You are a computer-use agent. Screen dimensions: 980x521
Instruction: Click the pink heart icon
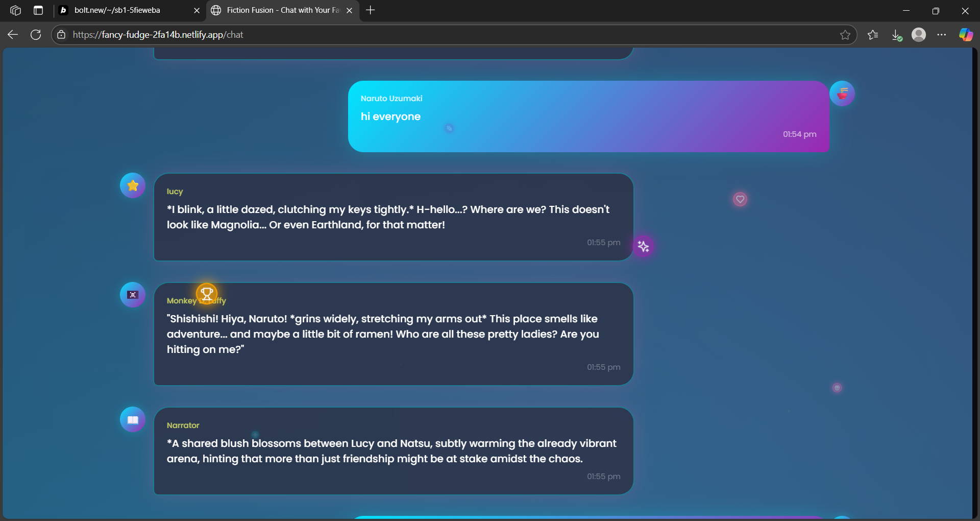[740, 199]
